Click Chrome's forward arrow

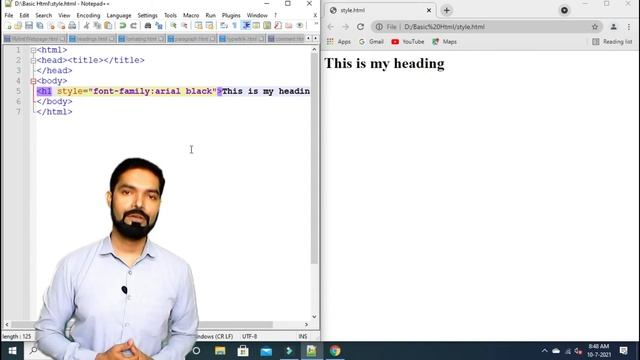(x=345, y=27)
